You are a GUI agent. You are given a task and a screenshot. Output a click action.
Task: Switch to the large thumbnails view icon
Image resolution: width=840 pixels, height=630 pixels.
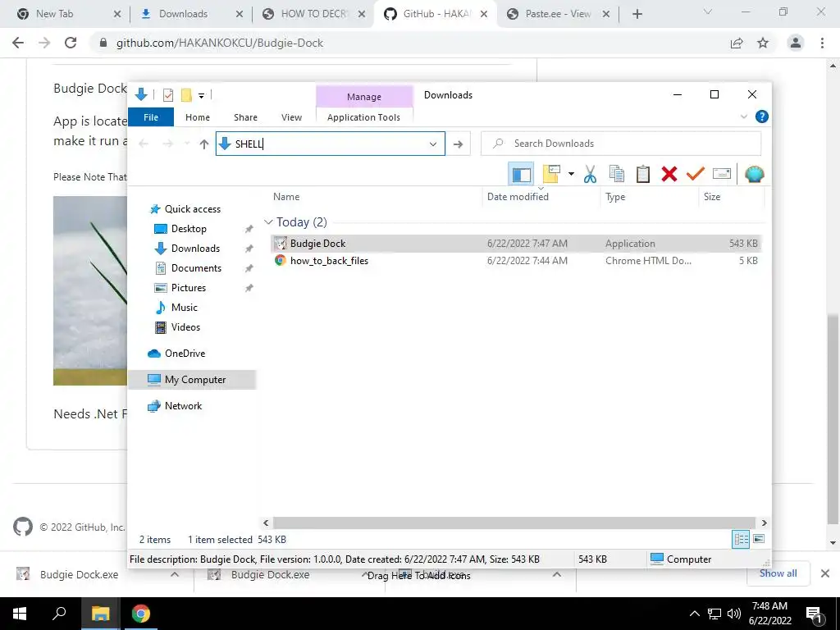[x=759, y=539]
